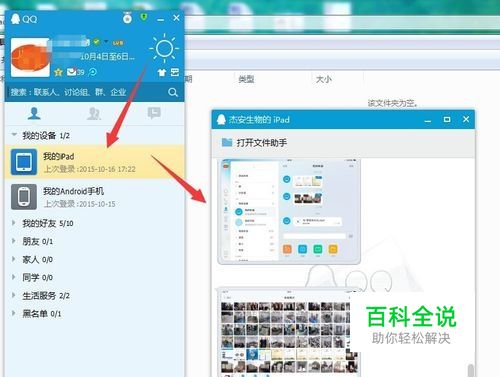Maximize the iPad chat window
The height and width of the screenshot is (377, 500).
tap(447, 119)
